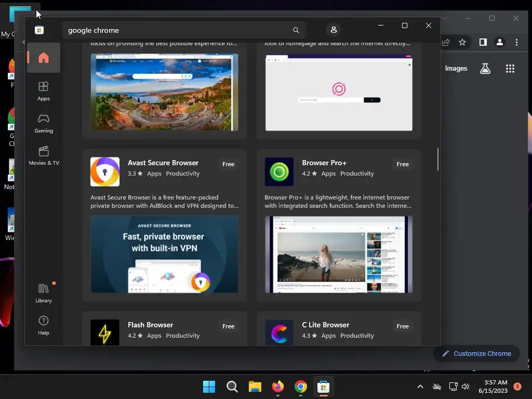The width and height of the screenshot is (532, 399).
Task: Open the C Lite Browser title
Action: [x=326, y=325]
